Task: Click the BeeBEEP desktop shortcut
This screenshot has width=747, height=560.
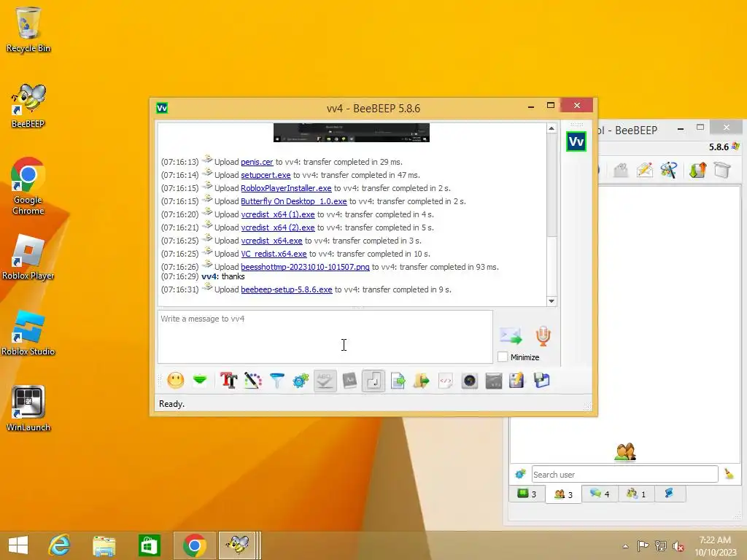Action: coord(28,106)
